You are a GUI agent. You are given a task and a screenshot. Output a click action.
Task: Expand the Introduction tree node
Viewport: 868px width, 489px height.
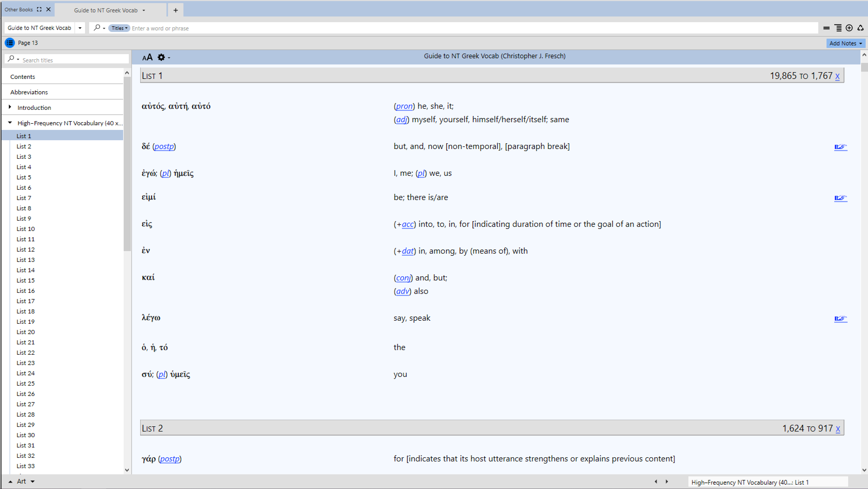point(10,107)
